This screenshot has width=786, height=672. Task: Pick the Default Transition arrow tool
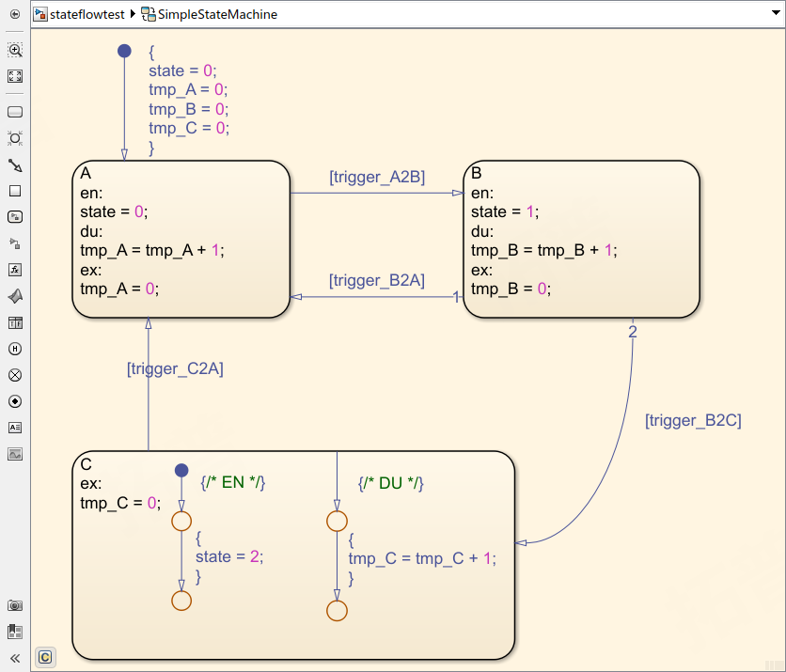(15, 164)
